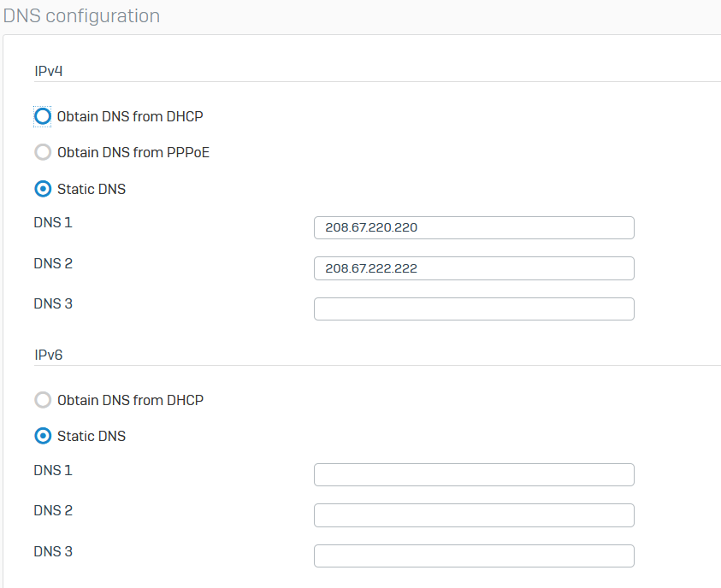Choose the IPv6 Static DNS radio button
This screenshot has width=721, height=588.
tap(43, 436)
